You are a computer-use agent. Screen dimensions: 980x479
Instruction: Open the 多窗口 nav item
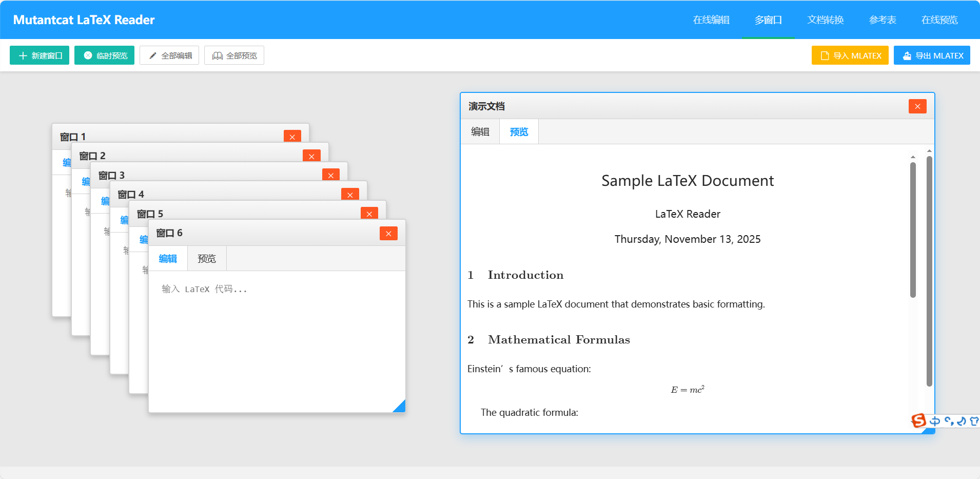click(x=768, y=20)
